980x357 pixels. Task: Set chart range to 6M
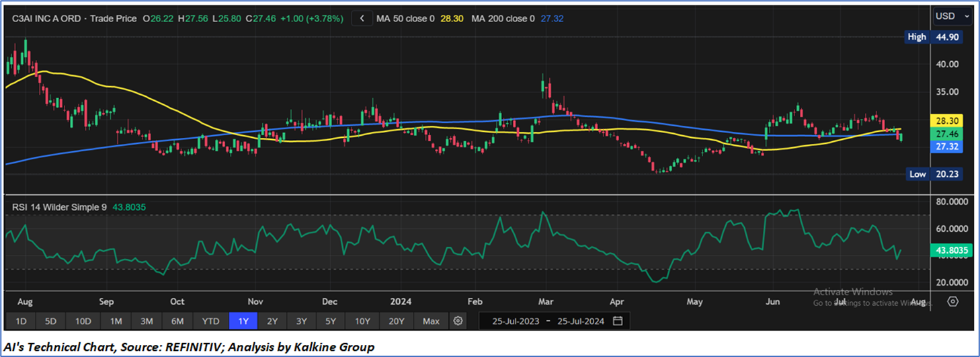[x=177, y=321]
